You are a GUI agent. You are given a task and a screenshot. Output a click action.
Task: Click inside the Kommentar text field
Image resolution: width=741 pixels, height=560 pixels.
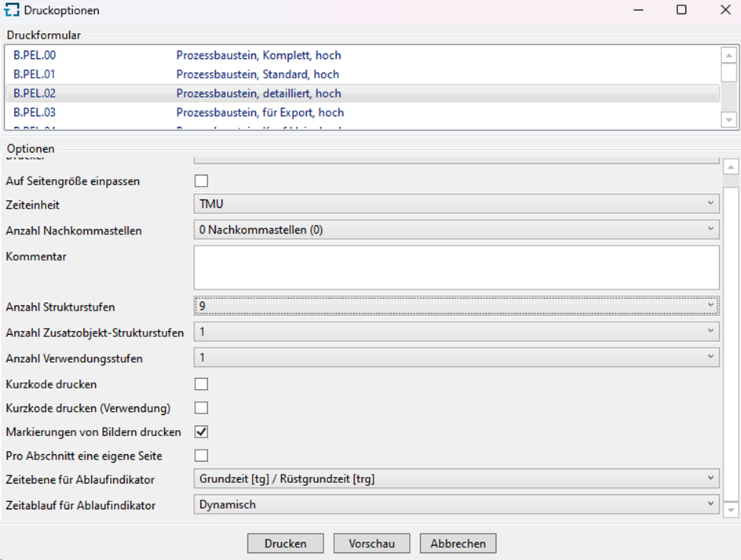point(455,267)
